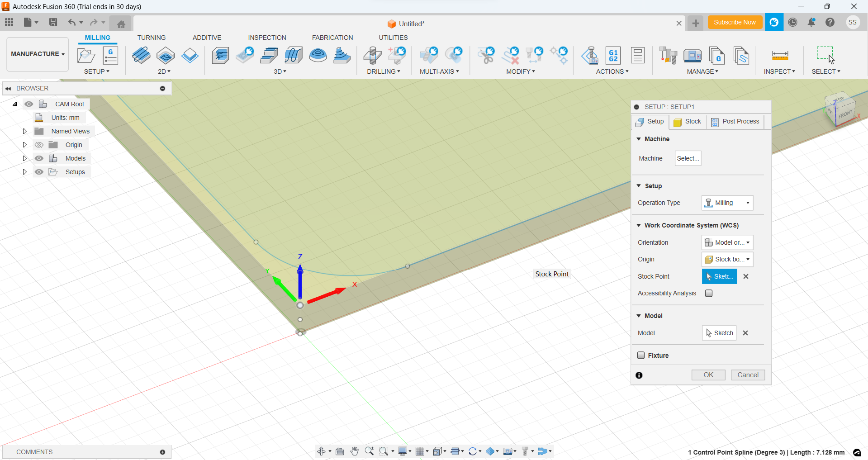Click OK in the Setup dialog
The width and height of the screenshot is (868, 460).
click(708, 375)
